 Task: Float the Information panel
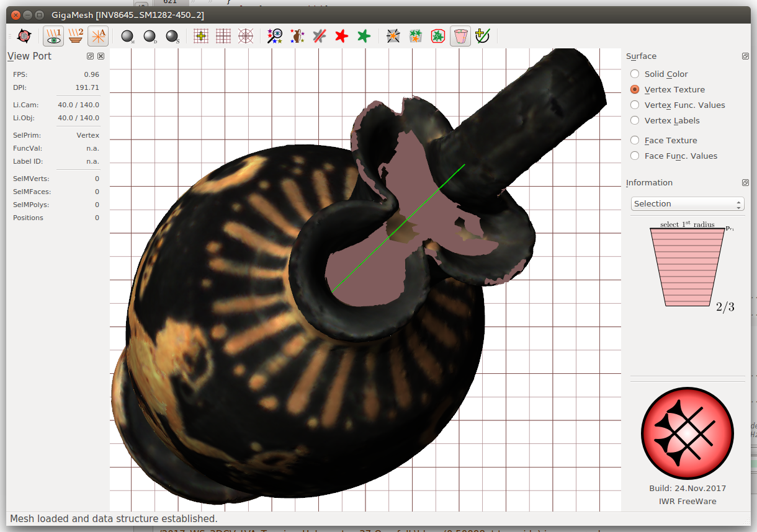[745, 183]
